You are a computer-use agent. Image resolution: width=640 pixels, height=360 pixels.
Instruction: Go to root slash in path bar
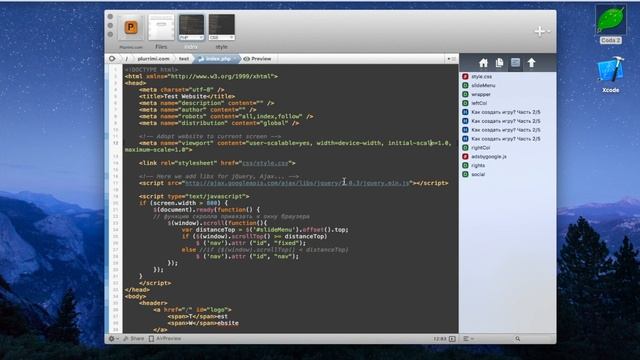point(127,59)
